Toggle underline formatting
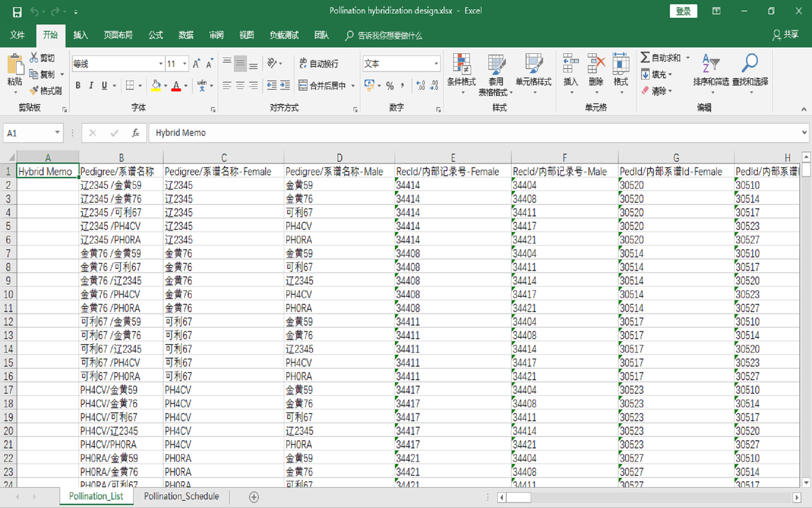 (104, 86)
